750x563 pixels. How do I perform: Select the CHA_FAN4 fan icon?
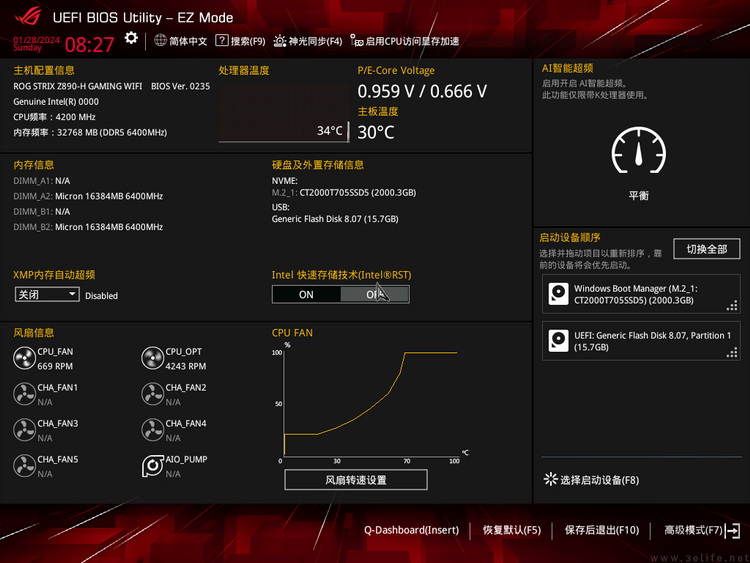153,430
